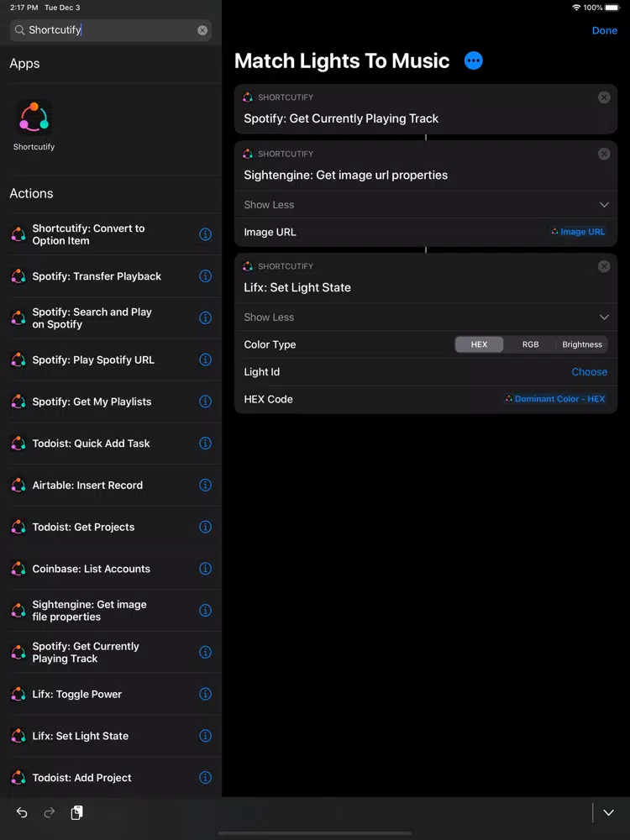
Task: Remove the Lifx: Set Light State step
Action: tap(604, 266)
